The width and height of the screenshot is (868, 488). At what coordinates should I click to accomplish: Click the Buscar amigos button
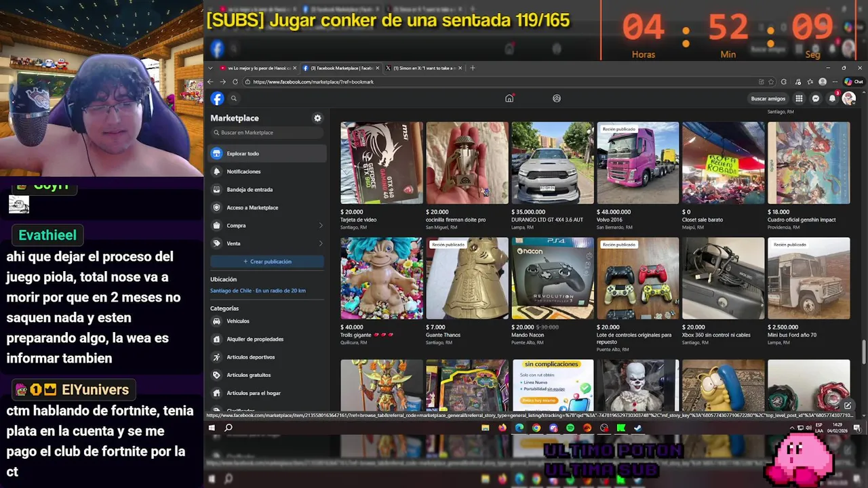coord(768,98)
